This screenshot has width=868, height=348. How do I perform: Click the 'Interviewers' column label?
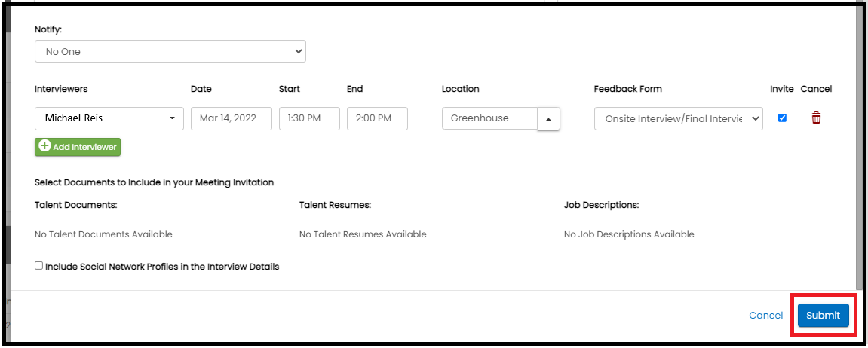pyautogui.click(x=61, y=89)
